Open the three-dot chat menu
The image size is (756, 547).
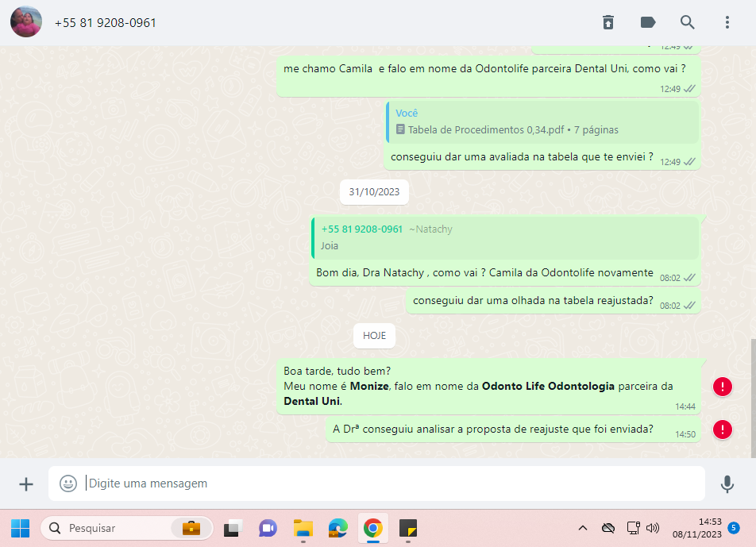[727, 22]
